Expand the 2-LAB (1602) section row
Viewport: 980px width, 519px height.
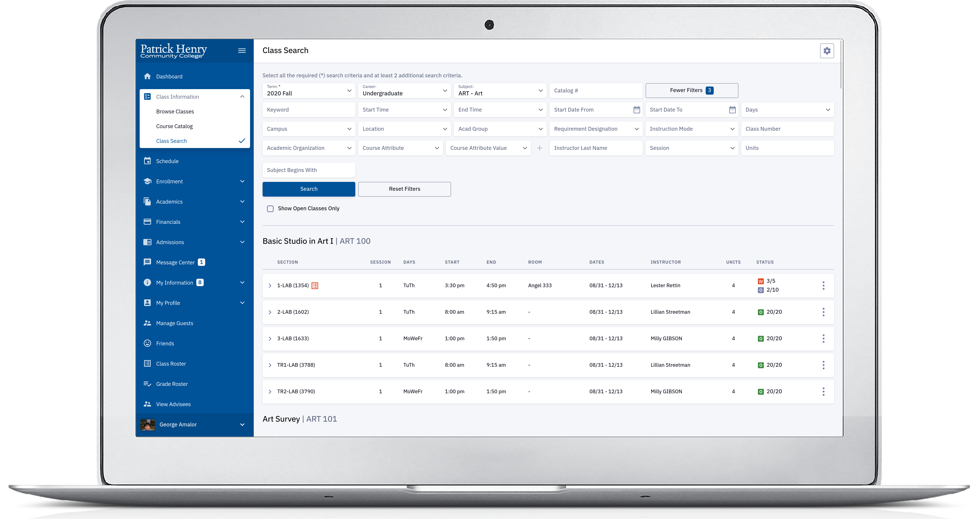pos(270,312)
